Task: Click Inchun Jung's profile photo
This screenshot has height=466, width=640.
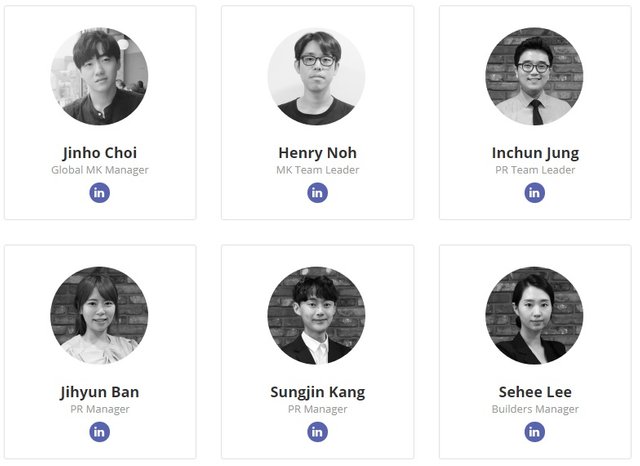Action: point(535,76)
